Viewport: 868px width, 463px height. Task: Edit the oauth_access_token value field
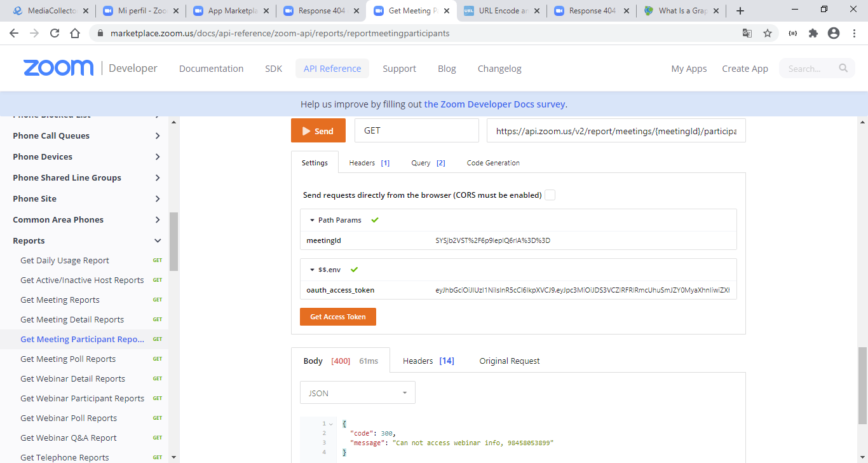583,290
